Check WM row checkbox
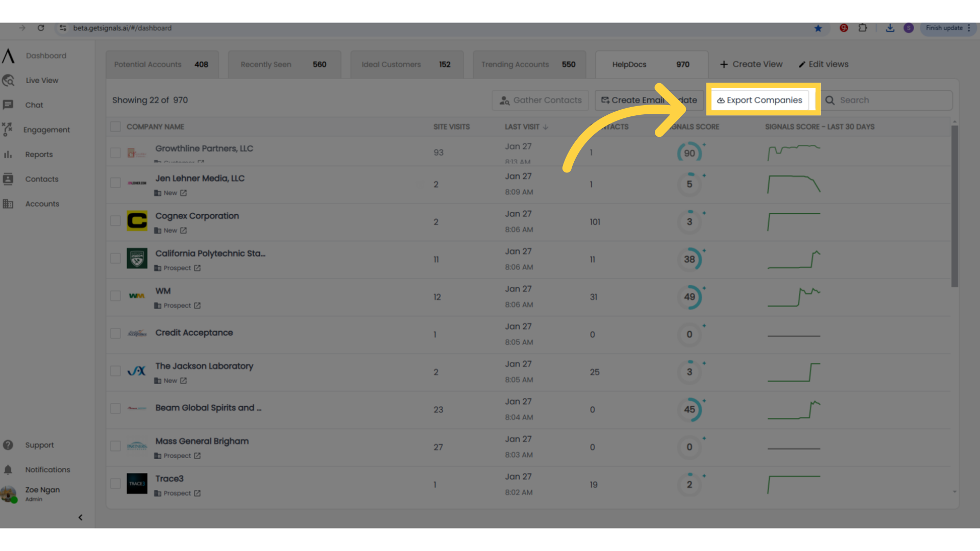 click(x=116, y=296)
